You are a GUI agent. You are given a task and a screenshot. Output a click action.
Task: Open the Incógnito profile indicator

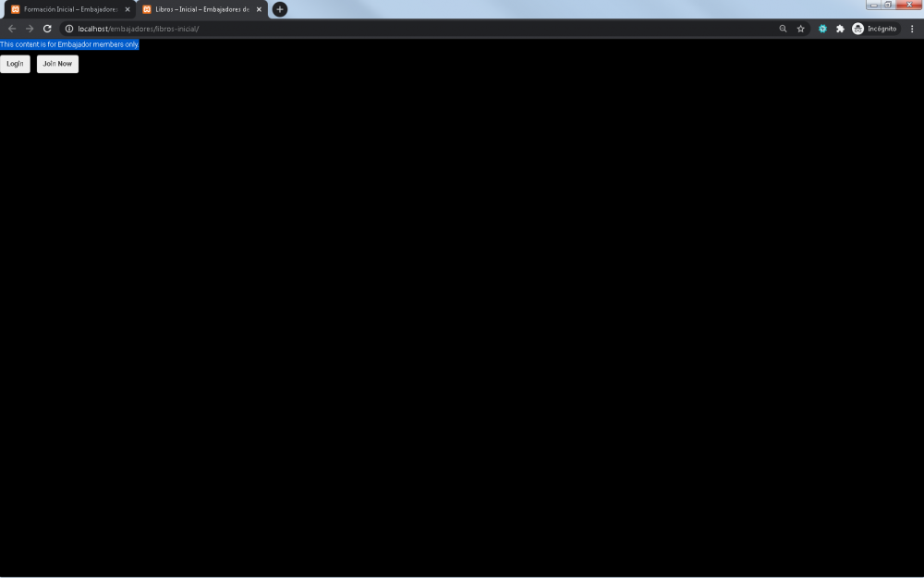click(875, 29)
